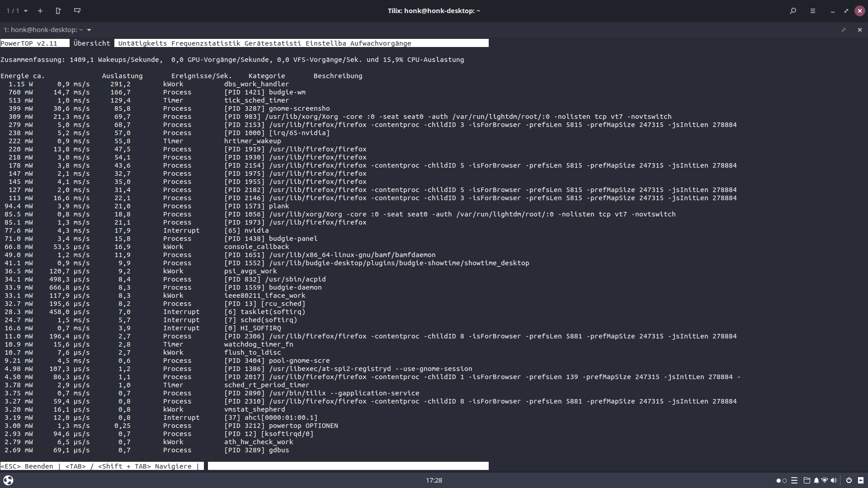
Task: Select the [PID 1438] budgie-panel row
Action: [159, 239]
